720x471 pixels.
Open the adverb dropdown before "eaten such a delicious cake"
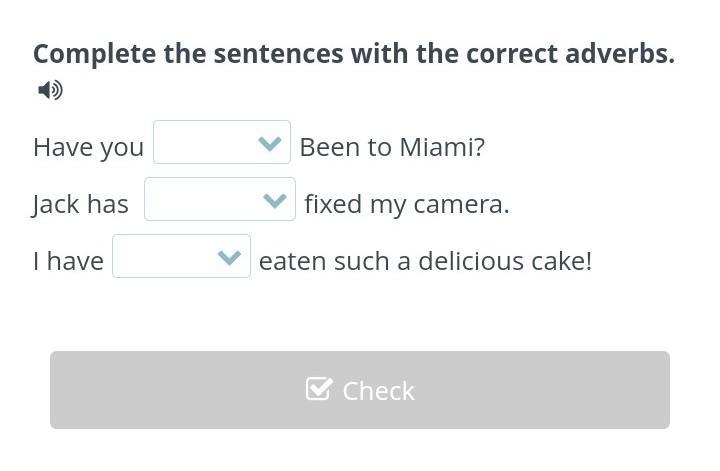point(181,257)
